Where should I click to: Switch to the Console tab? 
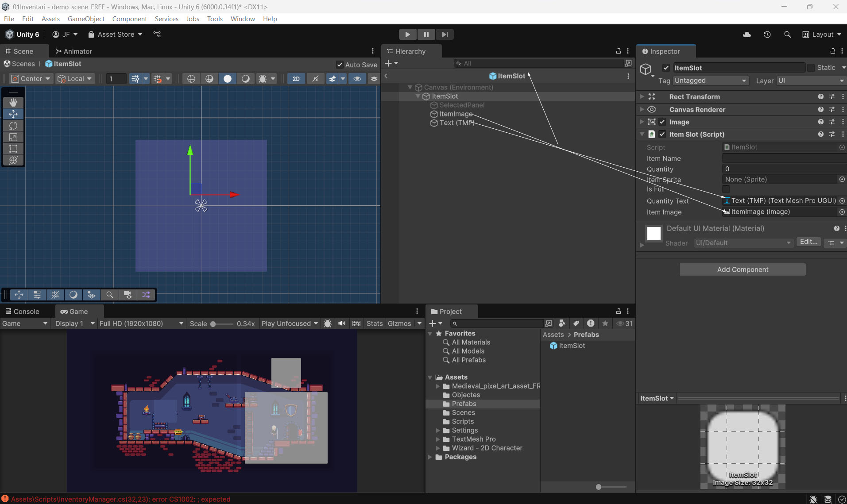pos(23,312)
